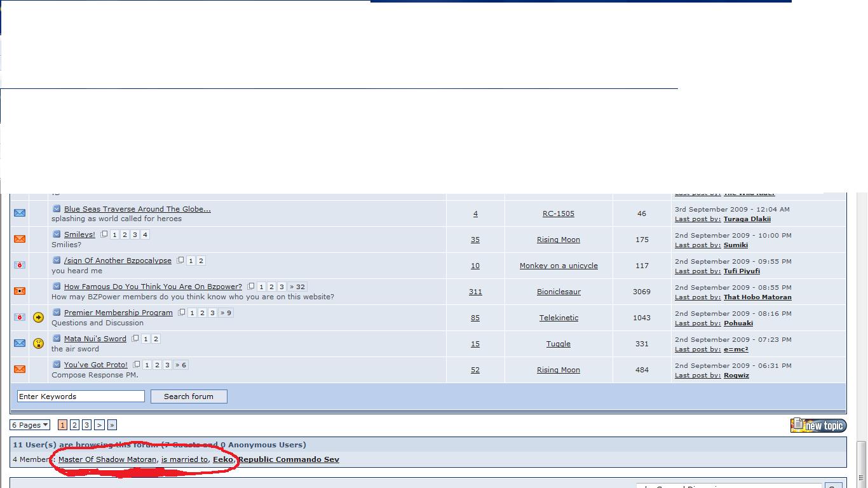Open Rising Moon's profile on Smileys! row
Viewport: 868px width, 488px height.
pyautogui.click(x=559, y=240)
